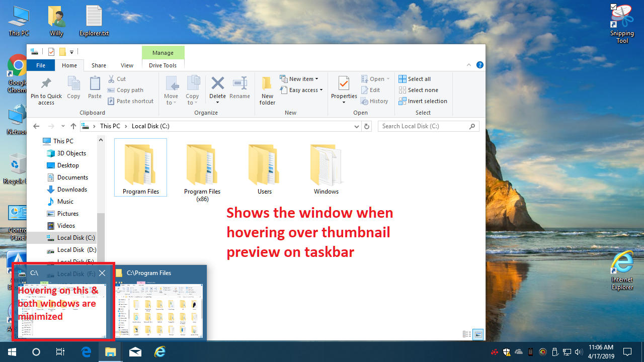Close the C:\ thumbnail preview
644x362 pixels.
(x=102, y=273)
